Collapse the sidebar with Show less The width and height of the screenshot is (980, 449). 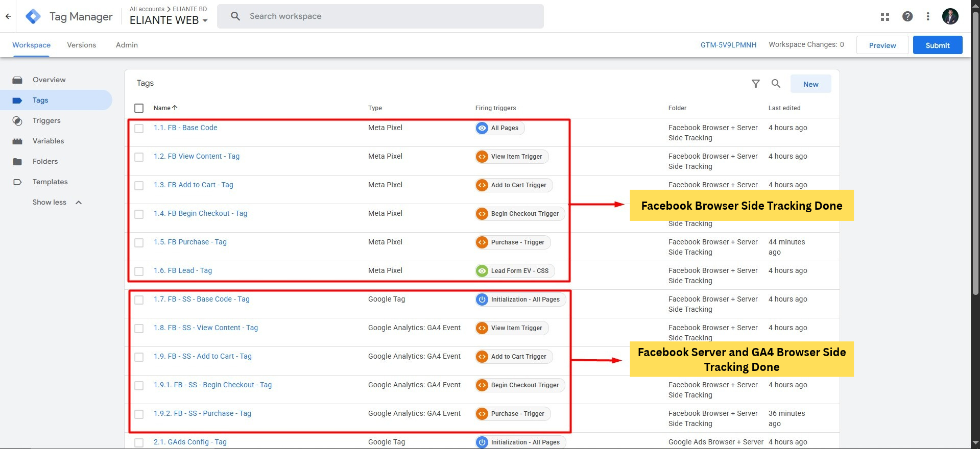pos(56,202)
